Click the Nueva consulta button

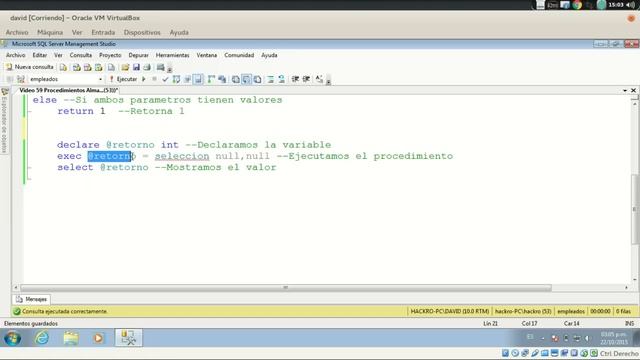[30, 67]
